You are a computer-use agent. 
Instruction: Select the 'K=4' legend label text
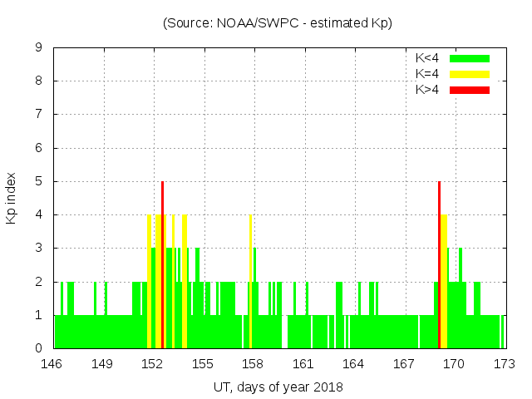[x=427, y=74]
